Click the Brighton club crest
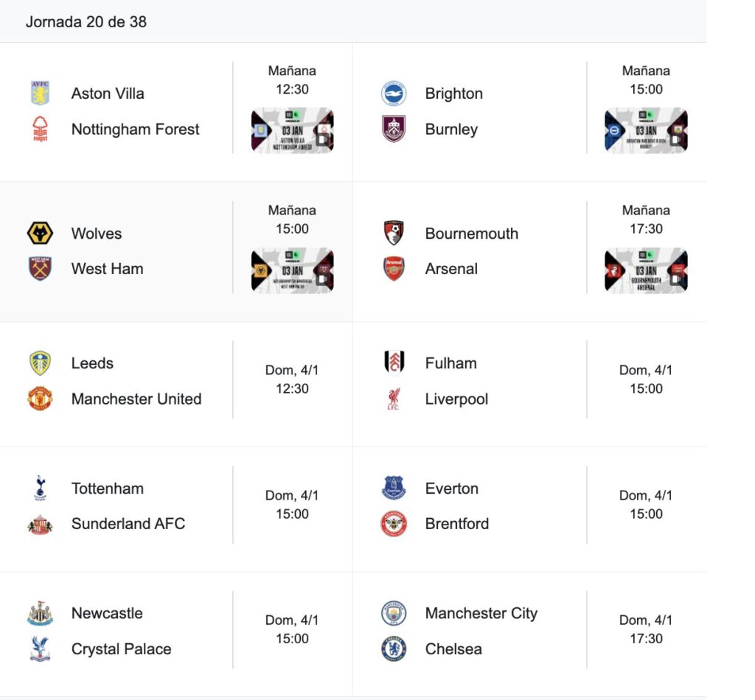 pyautogui.click(x=394, y=94)
